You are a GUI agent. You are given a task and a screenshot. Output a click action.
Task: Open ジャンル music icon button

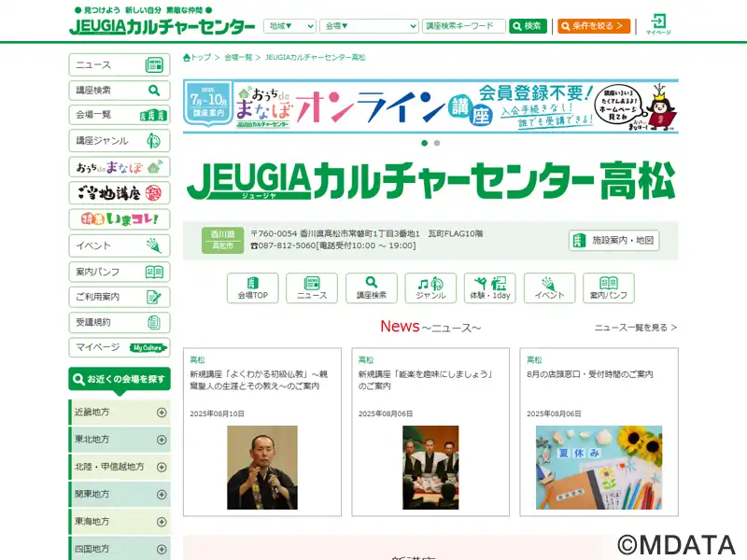click(x=430, y=287)
